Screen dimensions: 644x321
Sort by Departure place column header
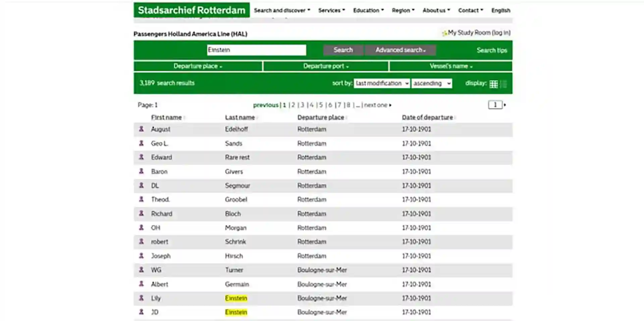321,117
